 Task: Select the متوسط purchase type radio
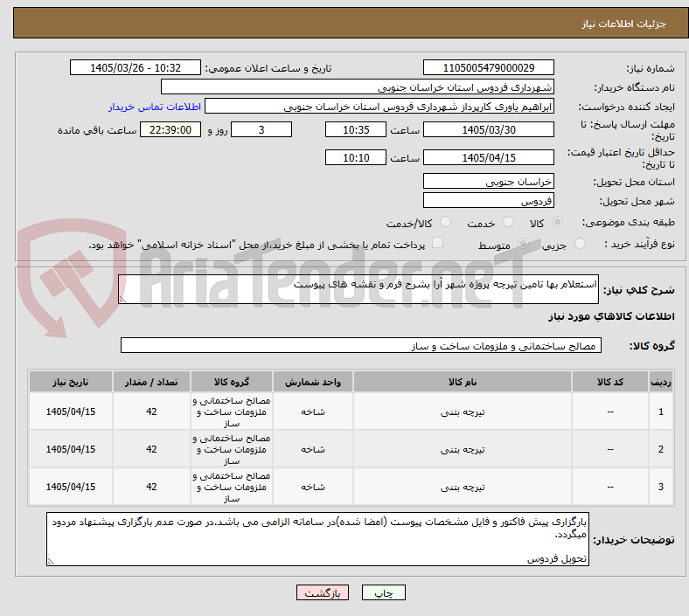pos(524,244)
